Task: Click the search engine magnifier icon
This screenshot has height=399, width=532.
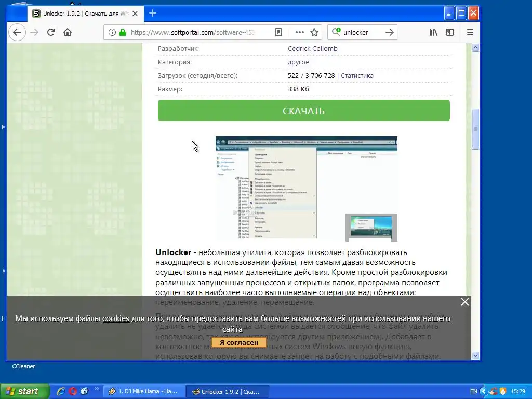Action: [336, 32]
